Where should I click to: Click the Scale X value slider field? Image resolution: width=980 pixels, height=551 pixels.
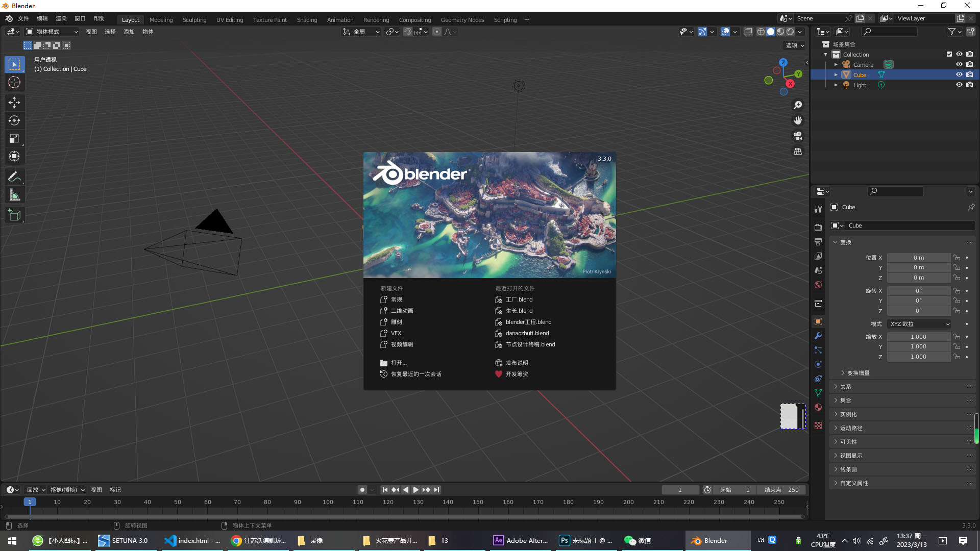click(x=918, y=337)
